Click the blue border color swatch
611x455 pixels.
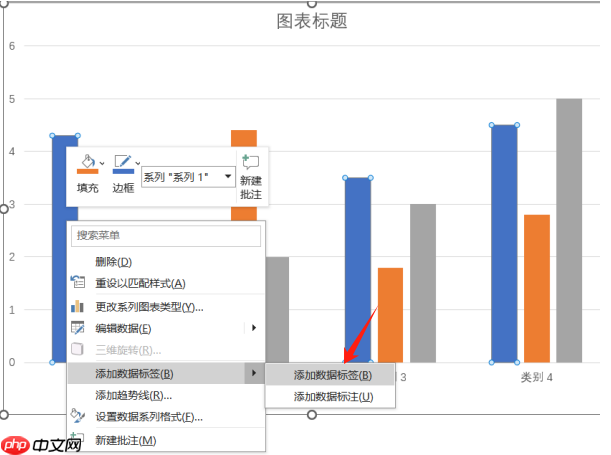[123, 171]
